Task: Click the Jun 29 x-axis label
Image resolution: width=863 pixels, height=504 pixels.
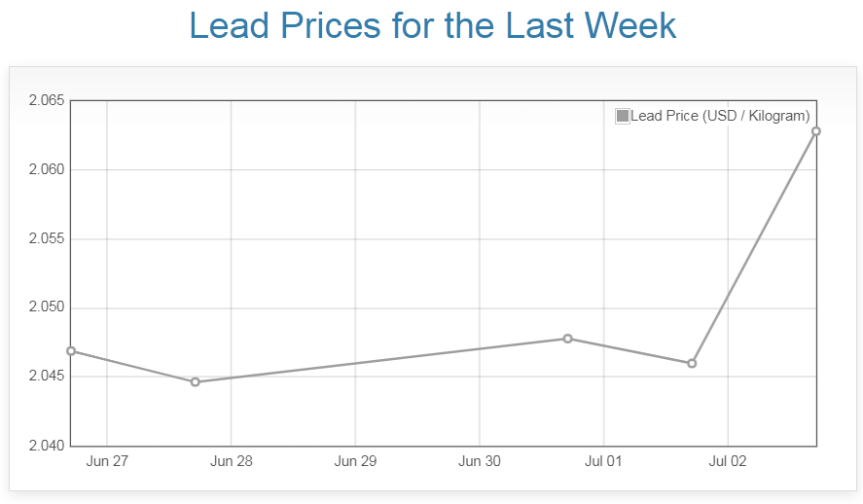Action: [355, 461]
